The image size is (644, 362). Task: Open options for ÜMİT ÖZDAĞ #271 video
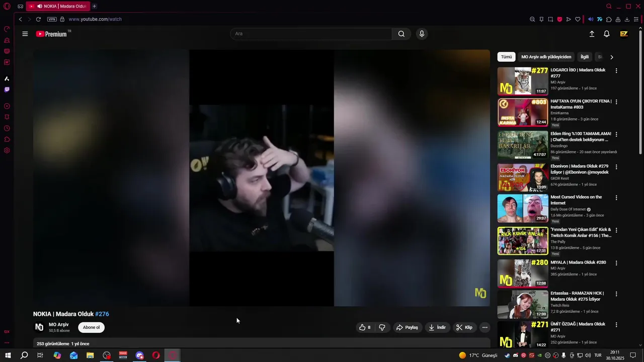[x=616, y=325]
